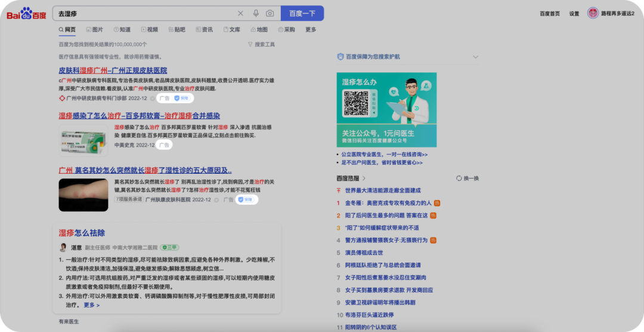Clear the search box with the X icon

click(241, 14)
